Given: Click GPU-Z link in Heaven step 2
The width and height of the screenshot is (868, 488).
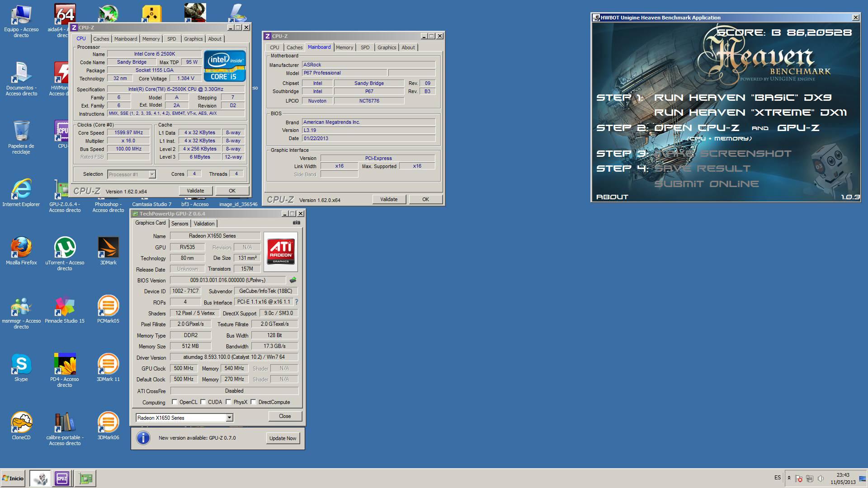Looking at the screenshot, I should pos(798,128).
